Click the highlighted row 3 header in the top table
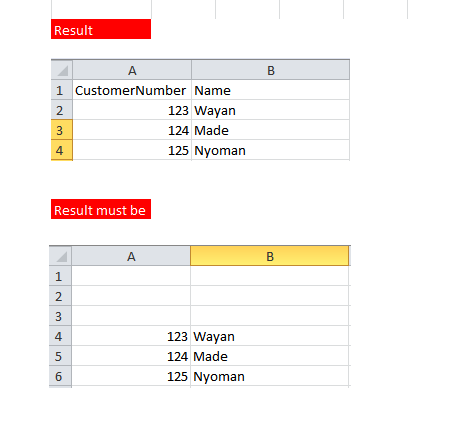Screen dimensions: 459x443 pos(62,130)
